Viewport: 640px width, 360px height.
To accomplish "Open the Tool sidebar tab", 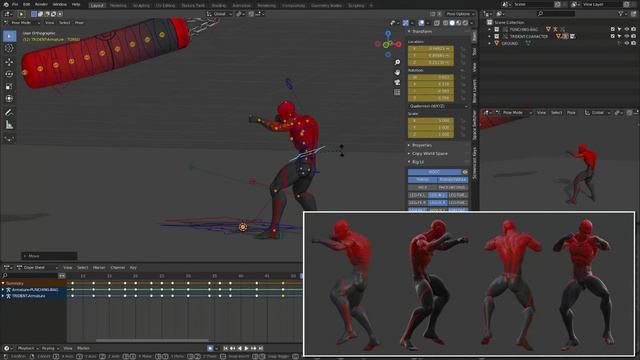I will [474, 51].
